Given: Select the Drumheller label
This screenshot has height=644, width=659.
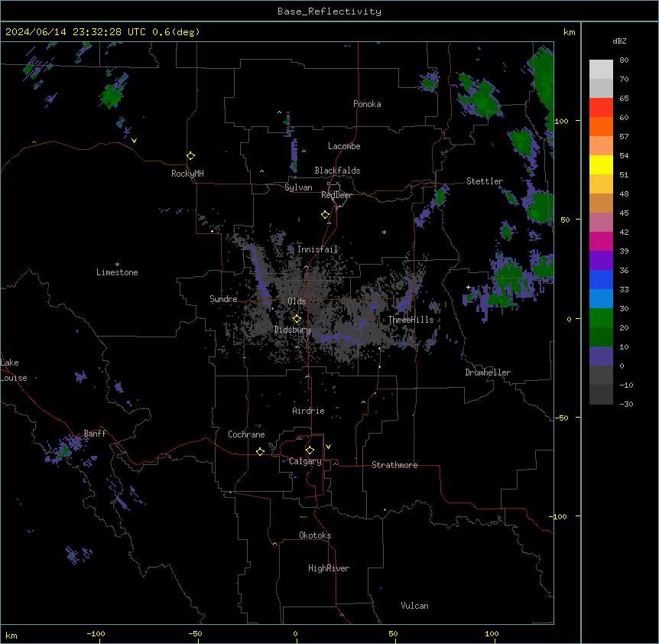Looking at the screenshot, I should [x=488, y=372].
